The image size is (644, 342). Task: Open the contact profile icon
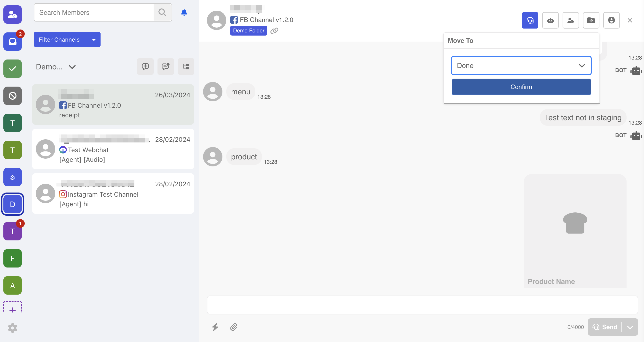[611, 20]
